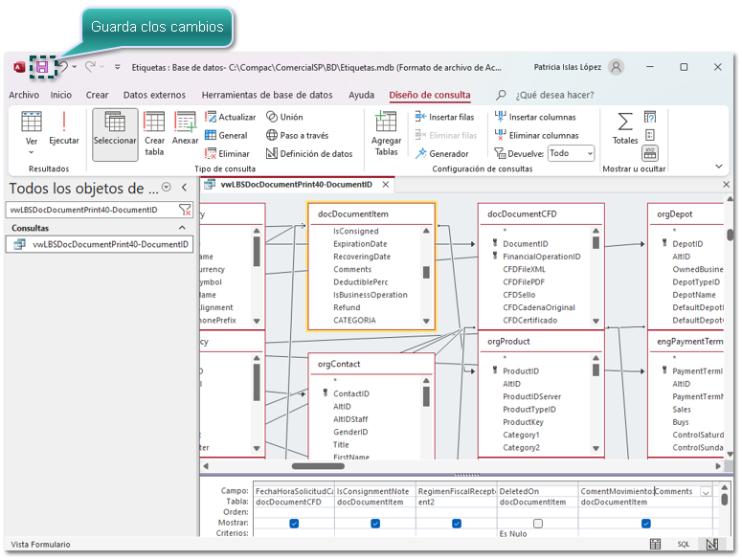Open the Generador expression builder
Image resolution: width=742 pixels, height=560 pixels.
click(x=441, y=153)
